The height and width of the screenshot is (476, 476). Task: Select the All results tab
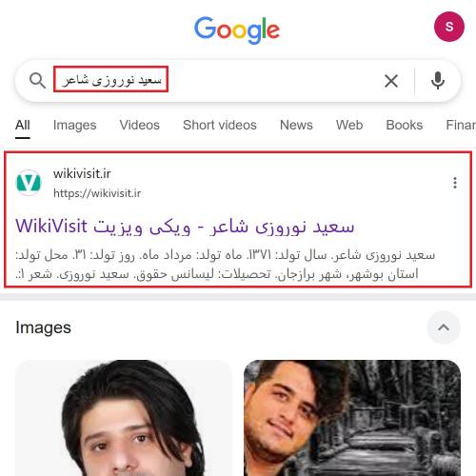pyautogui.click(x=23, y=126)
